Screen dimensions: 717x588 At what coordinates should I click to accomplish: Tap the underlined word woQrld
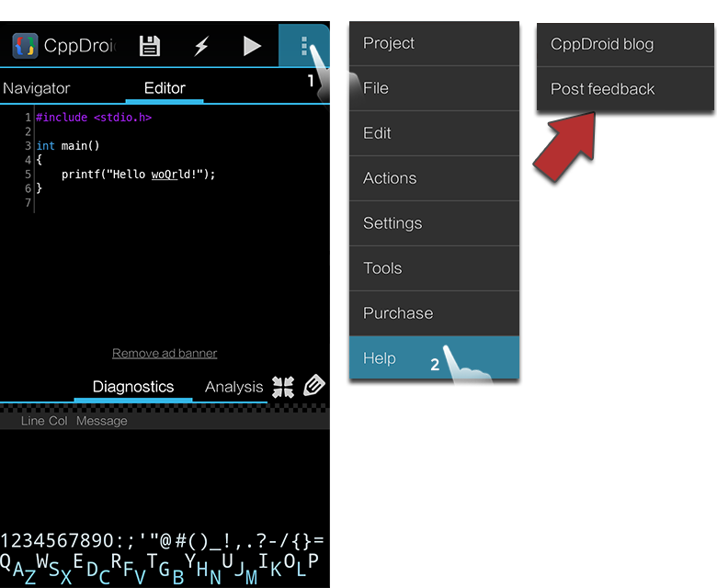[171, 174]
